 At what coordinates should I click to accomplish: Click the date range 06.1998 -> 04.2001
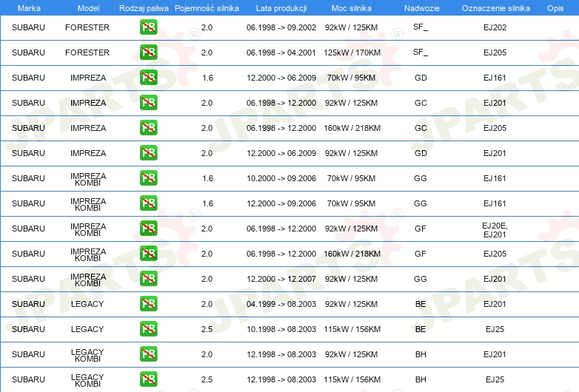[x=281, y=53]
